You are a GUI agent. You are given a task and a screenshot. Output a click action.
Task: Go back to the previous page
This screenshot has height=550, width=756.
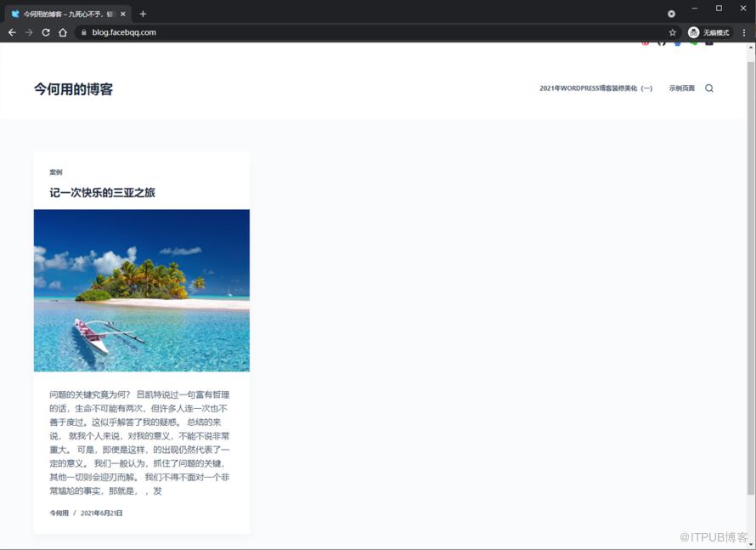(12, 32)
